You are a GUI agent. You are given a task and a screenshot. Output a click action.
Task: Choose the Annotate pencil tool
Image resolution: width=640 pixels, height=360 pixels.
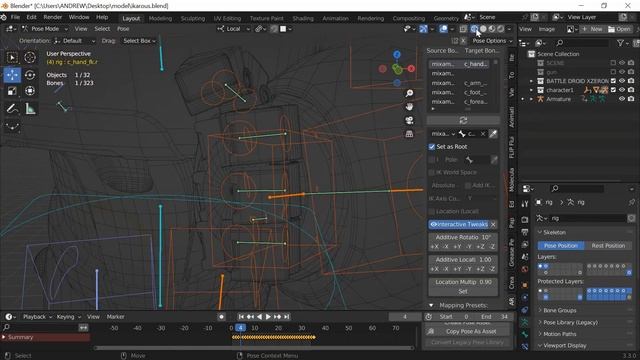tap(12, 109)
